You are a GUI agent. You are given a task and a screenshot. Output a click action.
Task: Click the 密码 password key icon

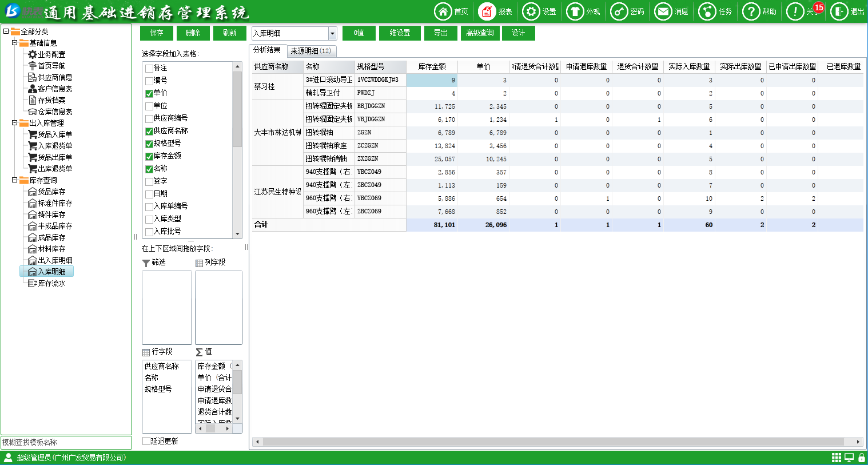pos(619,11)
